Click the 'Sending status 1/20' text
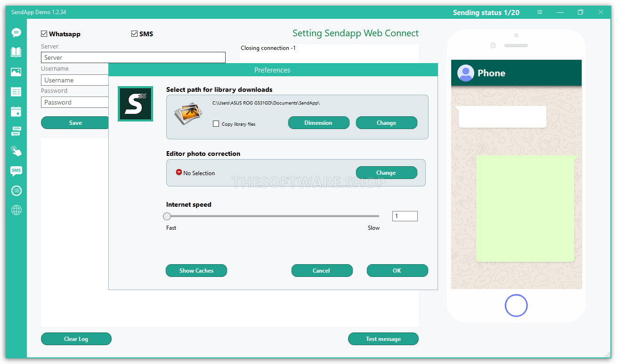Screen dimensions: 617x364 (x=486, y=13)
